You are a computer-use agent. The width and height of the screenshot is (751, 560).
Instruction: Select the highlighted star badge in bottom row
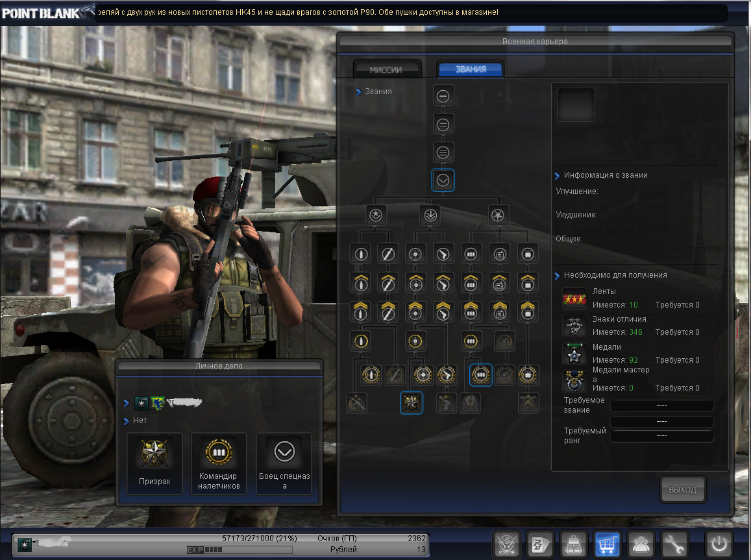[x=412, y=403]
